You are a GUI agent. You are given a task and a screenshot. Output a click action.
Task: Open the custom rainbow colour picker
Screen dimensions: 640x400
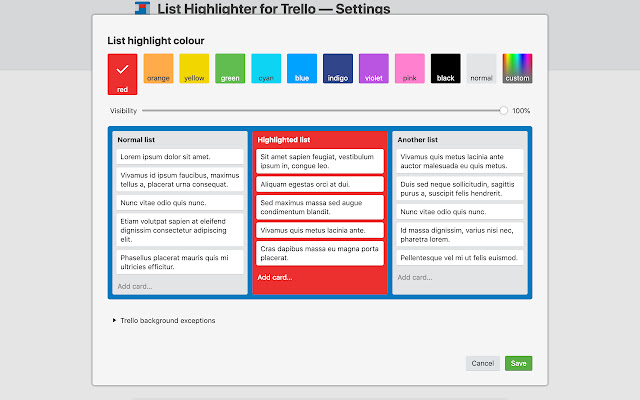click(518, 69)
